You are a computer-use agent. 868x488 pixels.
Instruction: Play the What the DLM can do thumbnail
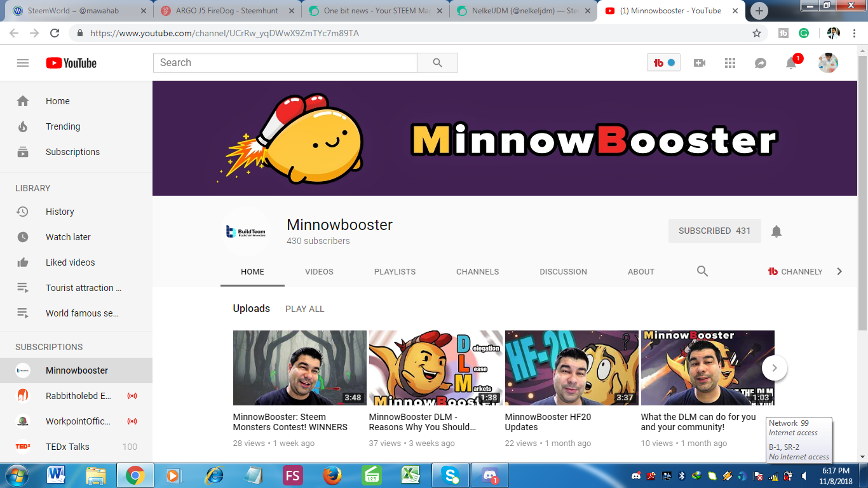[x=708, y=368]
